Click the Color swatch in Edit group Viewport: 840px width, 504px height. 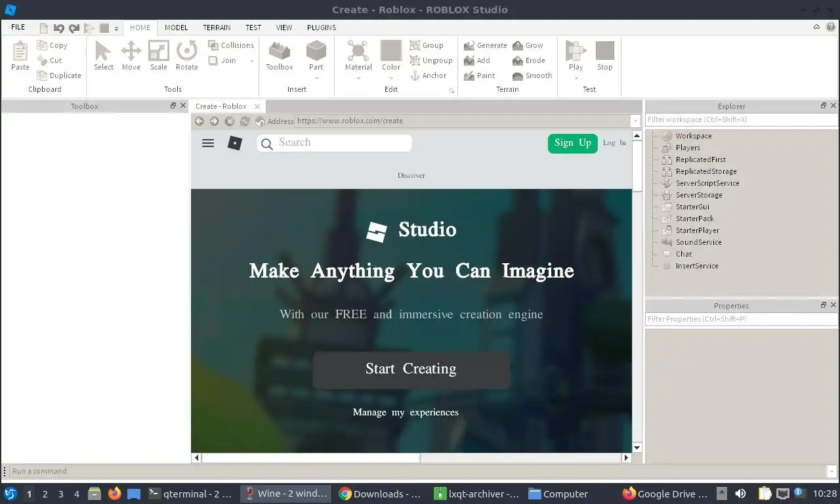tap(391, 51)
